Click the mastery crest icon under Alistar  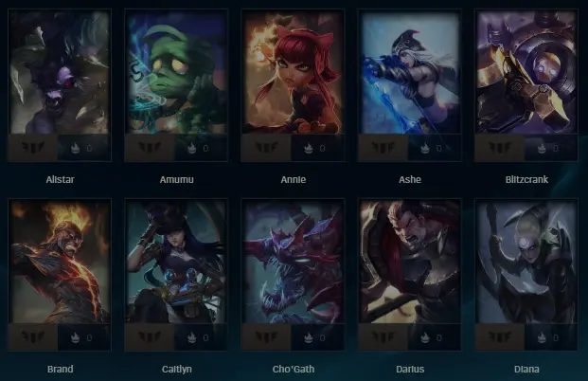pos(33,148)
